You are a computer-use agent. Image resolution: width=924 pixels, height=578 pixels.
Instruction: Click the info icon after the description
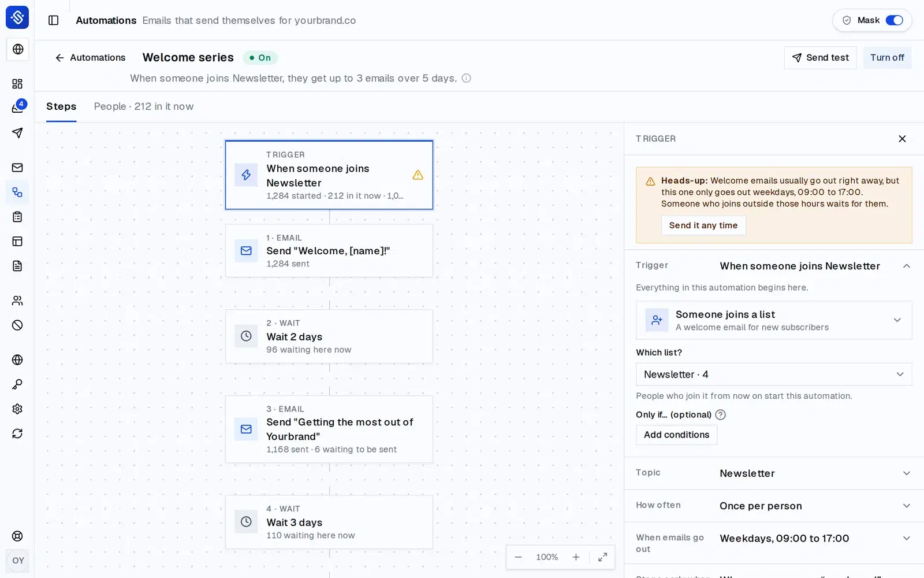coord(467,78)
